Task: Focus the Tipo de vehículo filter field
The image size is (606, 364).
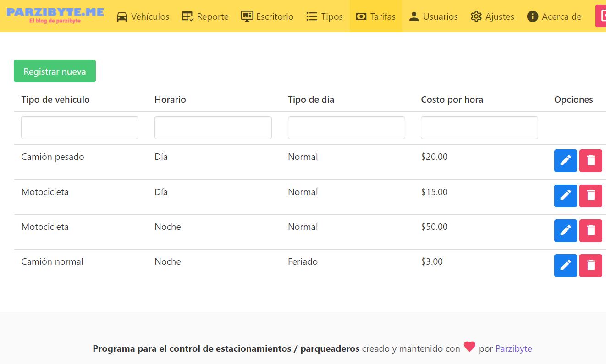Action: pyautogui.click(x=80, y=128)
